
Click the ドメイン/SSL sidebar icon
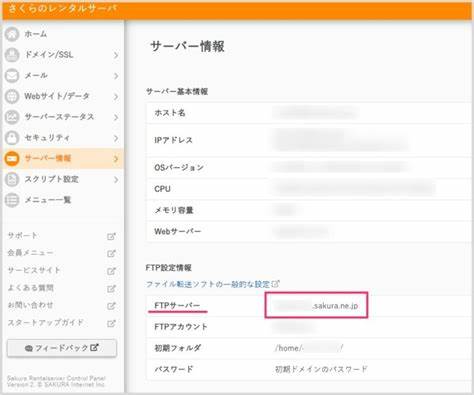pyautogui.click(x=12, y=55)
